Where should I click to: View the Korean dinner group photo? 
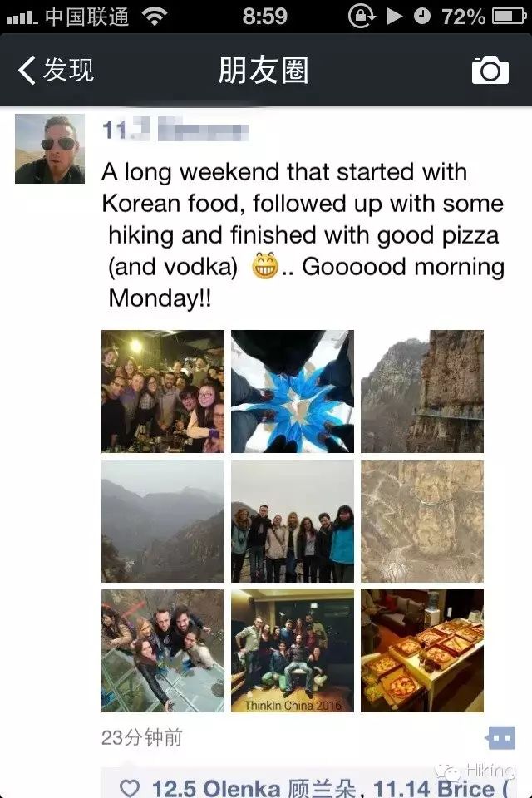[x=163, y=392]
